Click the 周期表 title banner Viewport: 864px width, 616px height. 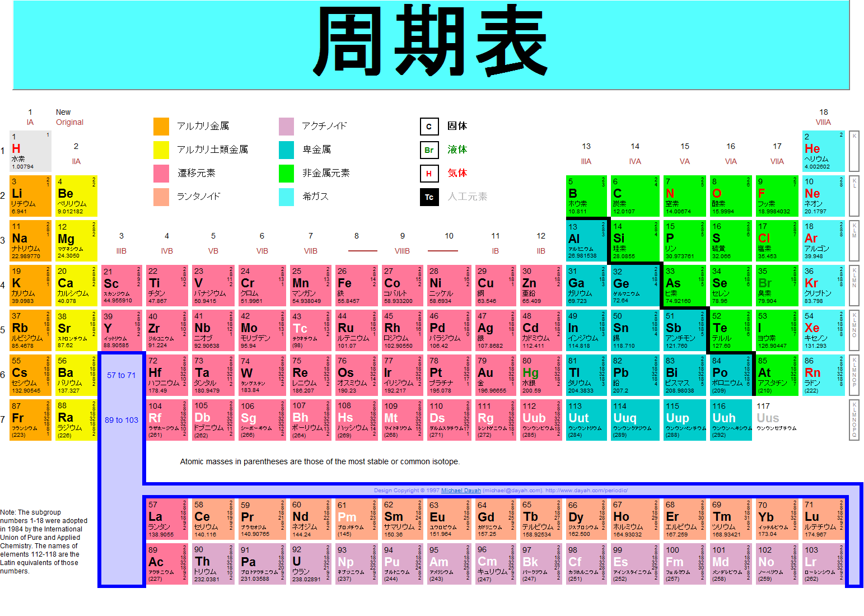point(431,45)
